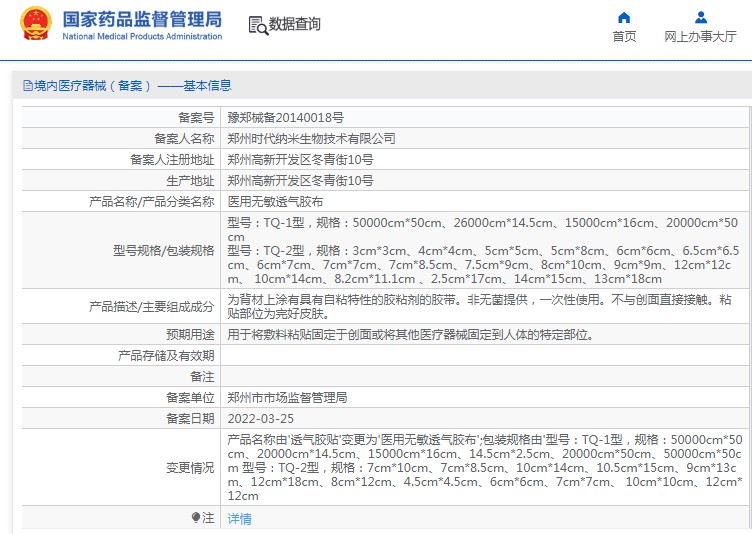Click the product name 医用无敏透气胶布
Screen dimensions: 752x534
(275, 201)
